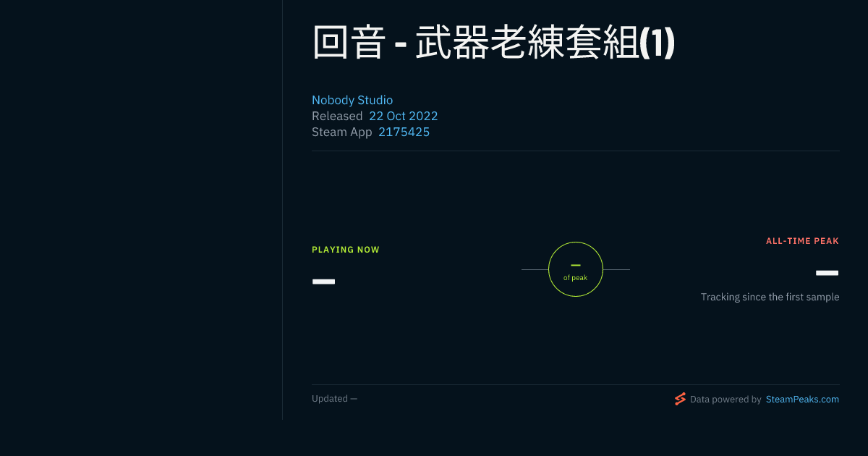
Task: Click the green percent-of-peak circle
Action: tap(576, 269)
